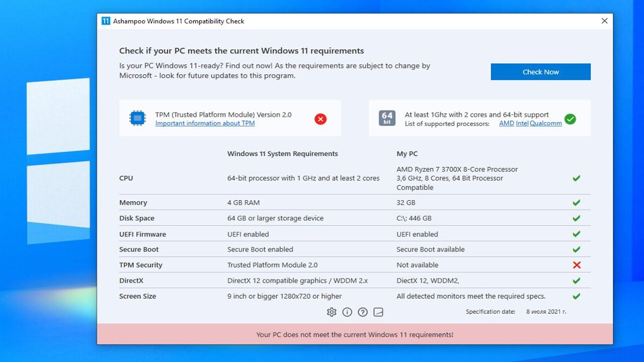Click the 'TPM Security' row label
Viewport: 644px width, 362px height.
[141, 265]
